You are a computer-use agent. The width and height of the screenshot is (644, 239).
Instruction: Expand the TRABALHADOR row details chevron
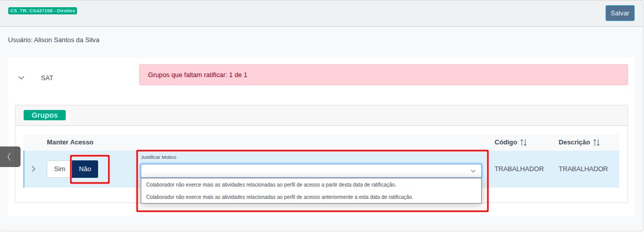click(33, 169)
